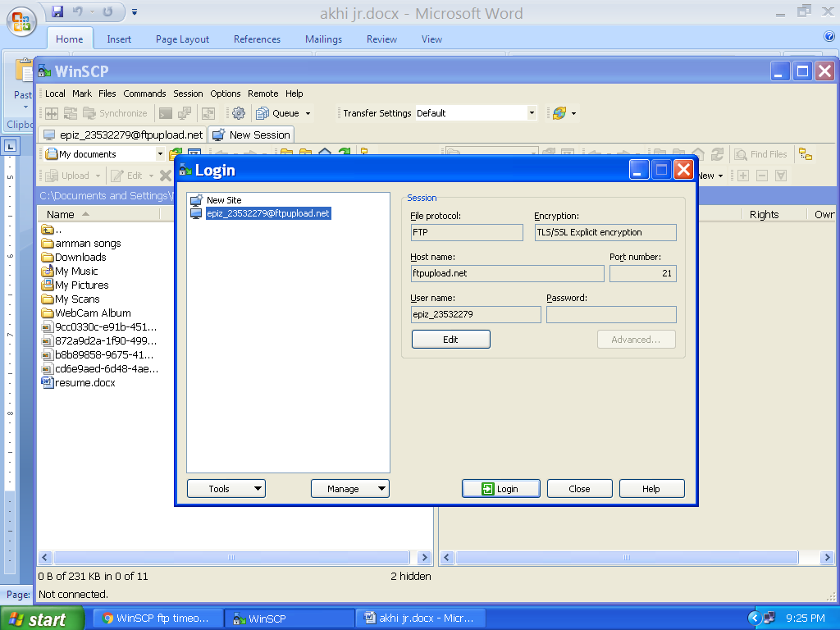Viewport: 840px width, 630px height.
Task: Click Word ruler tab selector icon
Action: coord(10,146)
